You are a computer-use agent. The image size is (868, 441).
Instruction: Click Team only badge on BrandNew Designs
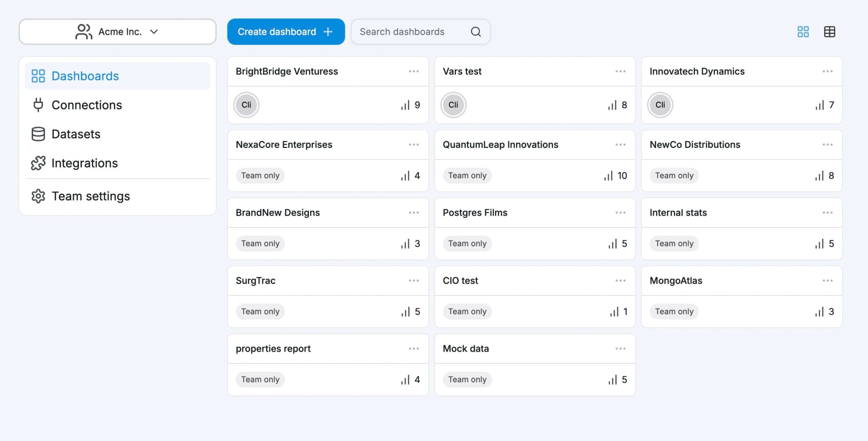coord(260,244)
